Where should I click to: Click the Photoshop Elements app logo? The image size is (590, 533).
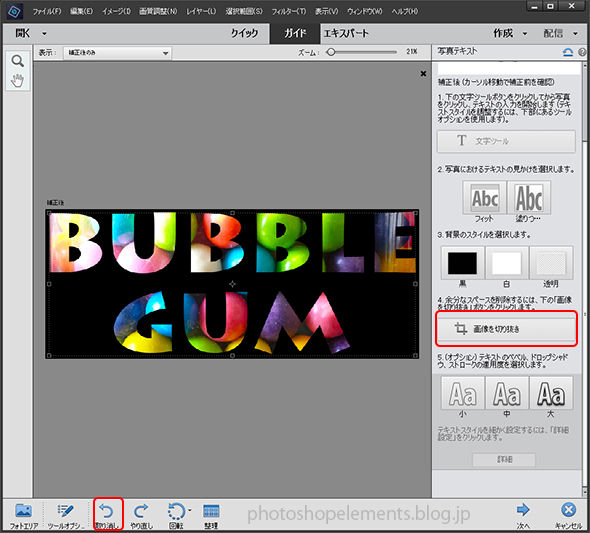[x=15, y=12]
